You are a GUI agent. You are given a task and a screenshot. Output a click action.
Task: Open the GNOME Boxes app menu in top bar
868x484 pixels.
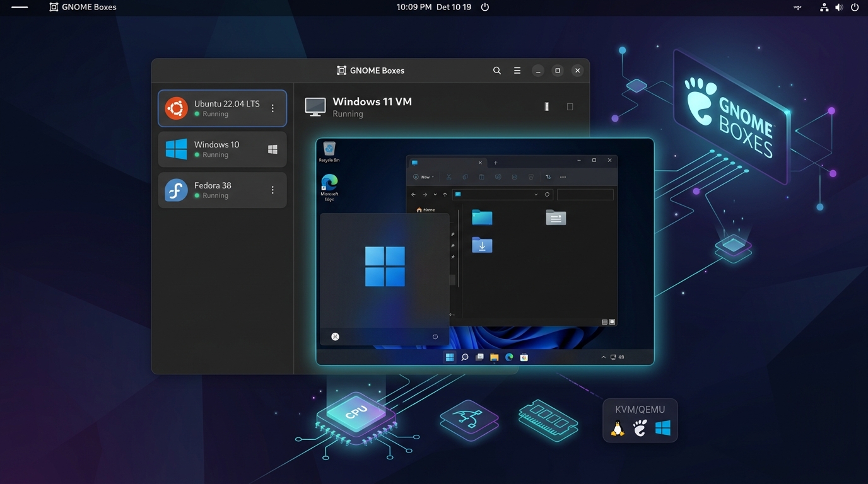tap(83, 7)
